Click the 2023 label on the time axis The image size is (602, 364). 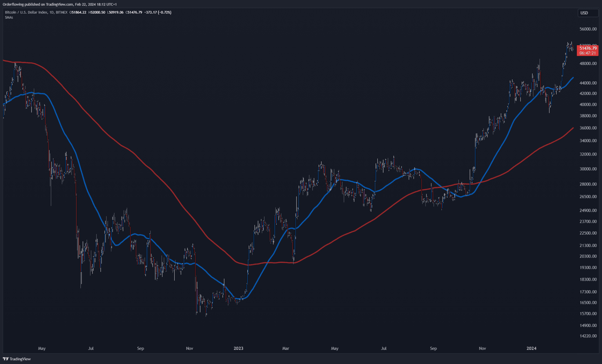pos(238,348)
